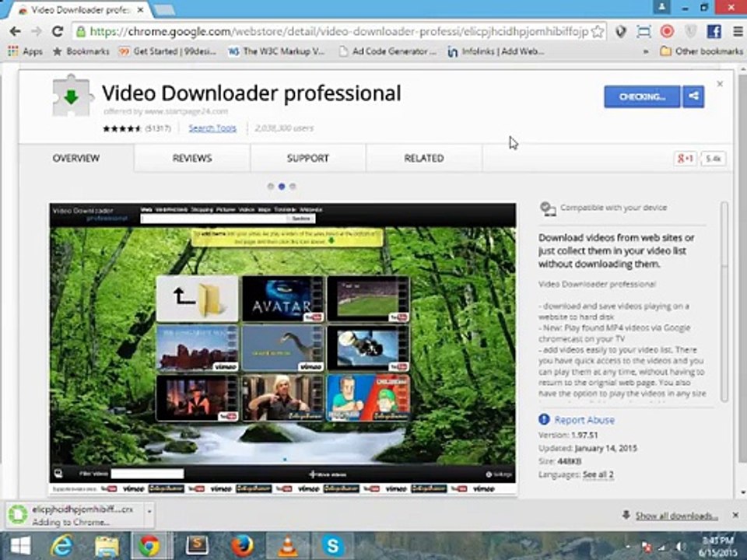Close the extension detail overlay

pyautogui.click(x=720, y=84)
